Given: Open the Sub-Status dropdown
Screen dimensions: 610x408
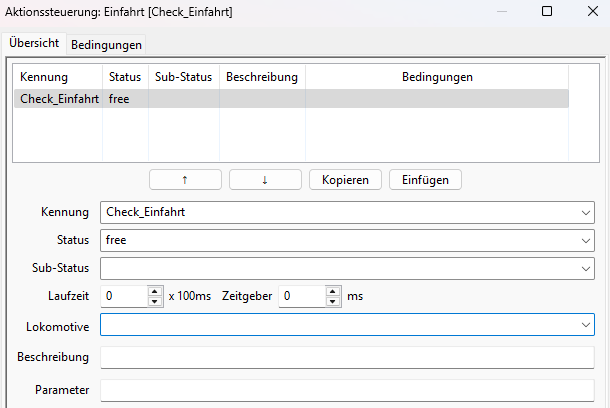Looking at the screenshot, I should tap(584, 268).
